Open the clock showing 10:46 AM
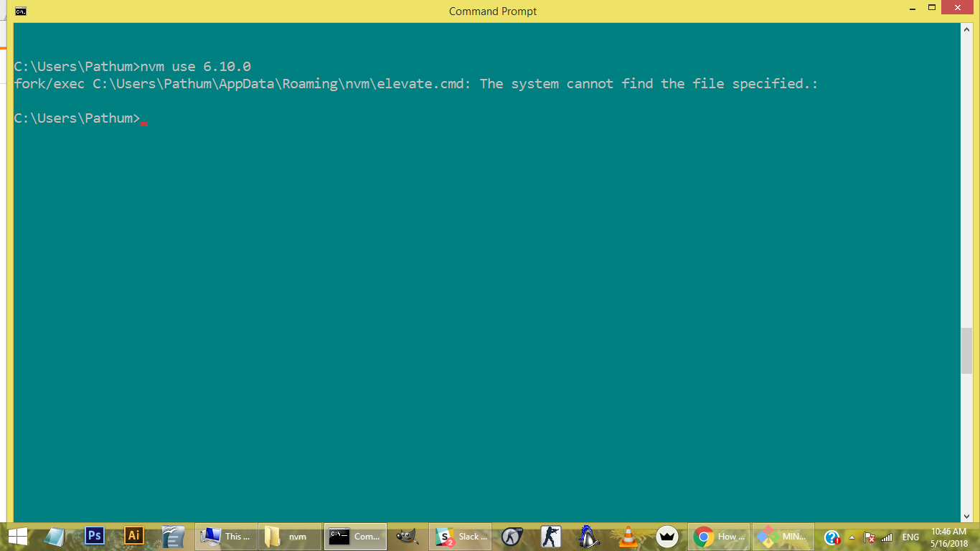The height and width of the screenshot is (551, 980). pos(949,537)
